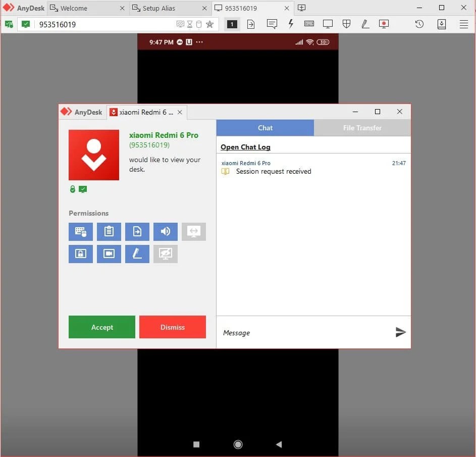The height and width of the screenshot is (457, 476).
Task: Switch to the File Transfer tab
Action: point(361,128)
